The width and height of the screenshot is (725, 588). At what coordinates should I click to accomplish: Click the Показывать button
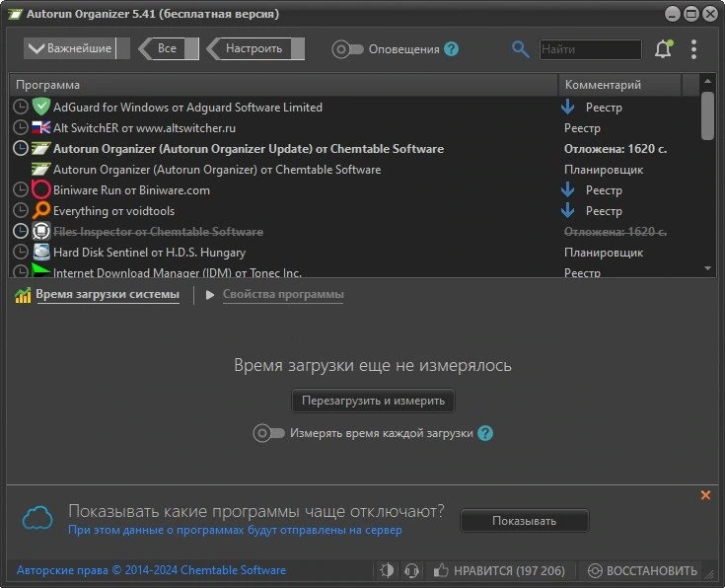click(x=525, y=521)
